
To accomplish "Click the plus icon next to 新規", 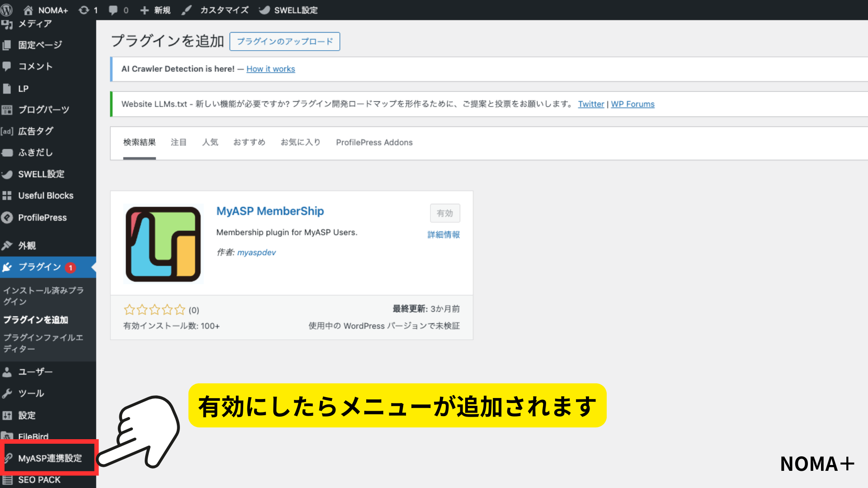I will point(144,10).
